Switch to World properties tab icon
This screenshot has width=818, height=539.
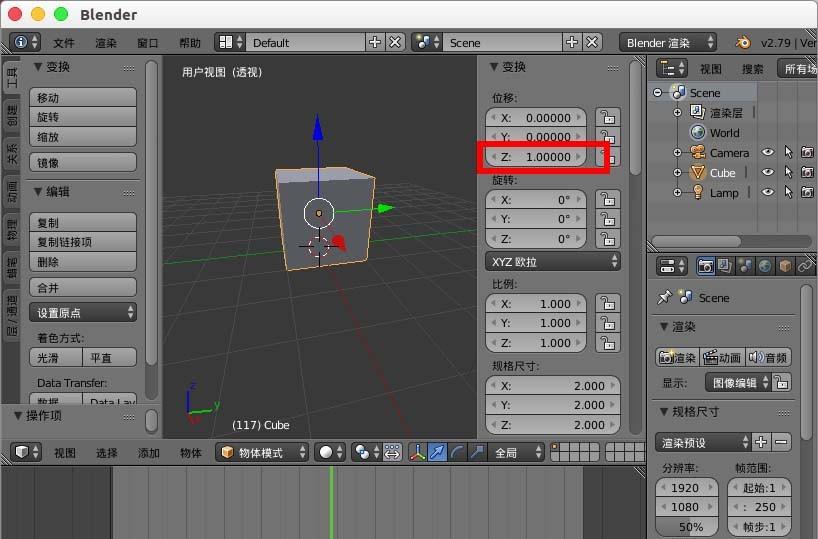765,267
